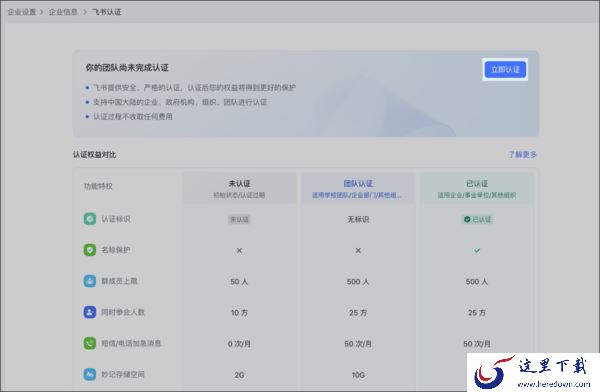Viewport: 600px width, 392px height.
Task: Click the 妙记存储空间 icon
Action: [x=90, y=374]
